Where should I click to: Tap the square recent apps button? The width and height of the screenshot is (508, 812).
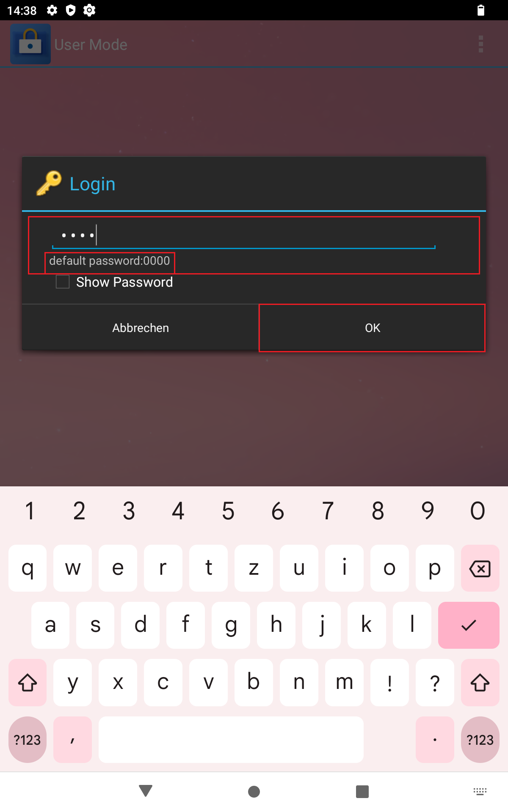pyautogui.click(x=362, y=791)
